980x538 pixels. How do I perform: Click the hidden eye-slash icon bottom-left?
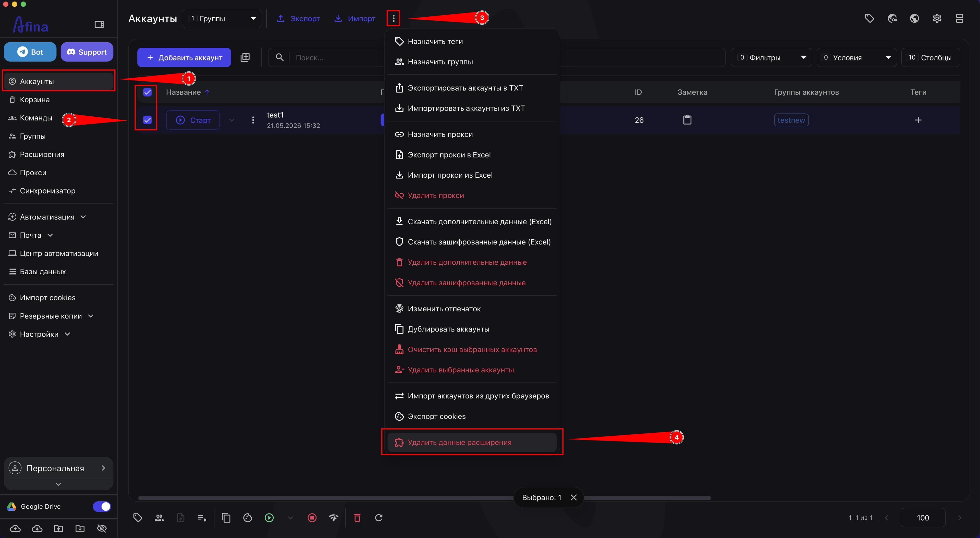pos(102,528)
